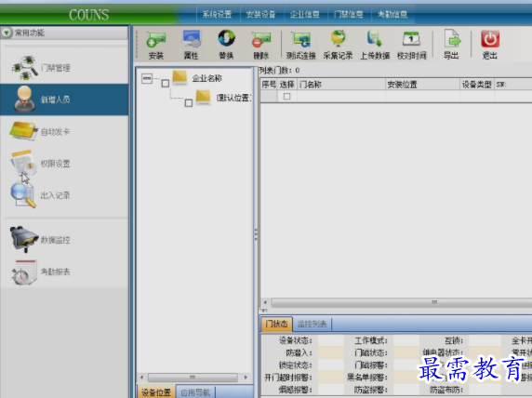This screenshot has width=532, height=398.
Task: Switch to the 监控列表 tab
Action: pos(313,324)
